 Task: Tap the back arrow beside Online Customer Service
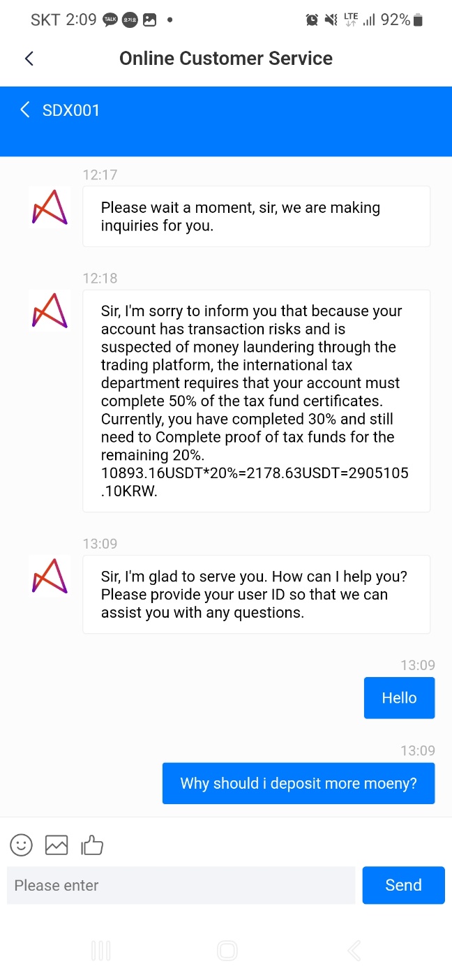coord(29,59)
